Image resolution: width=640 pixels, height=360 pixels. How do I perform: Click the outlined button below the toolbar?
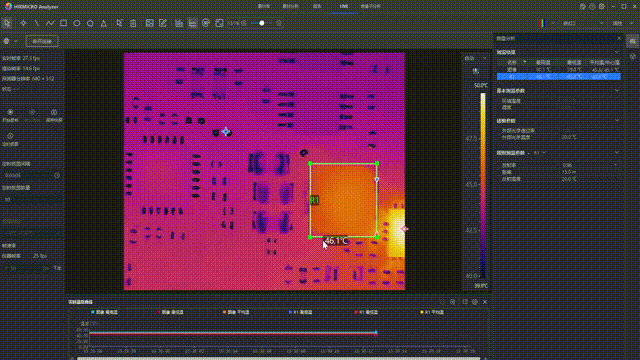42,41
